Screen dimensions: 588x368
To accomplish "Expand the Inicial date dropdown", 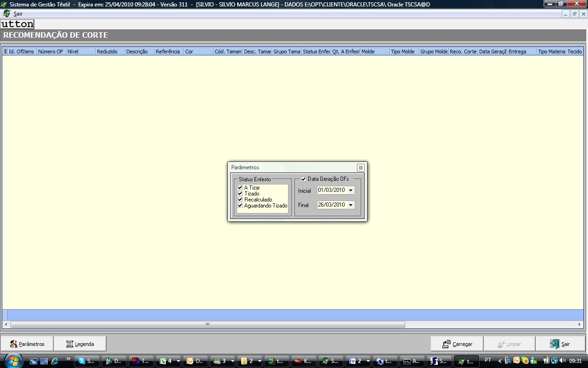I will (x=351, y=190).
